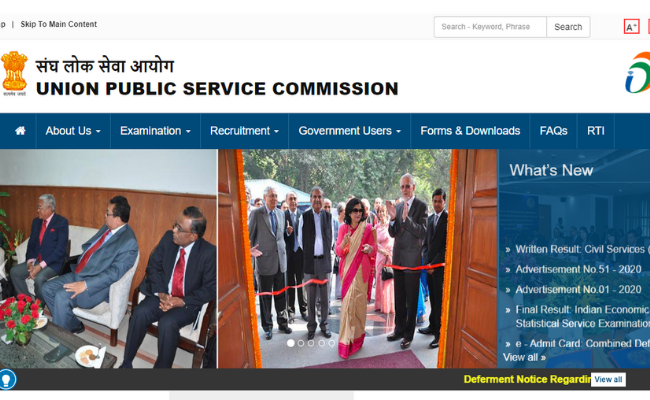The height and width of the screenshot is (400, 650).
Task: Open the Government Users dropdown
Action: [349, 131]
